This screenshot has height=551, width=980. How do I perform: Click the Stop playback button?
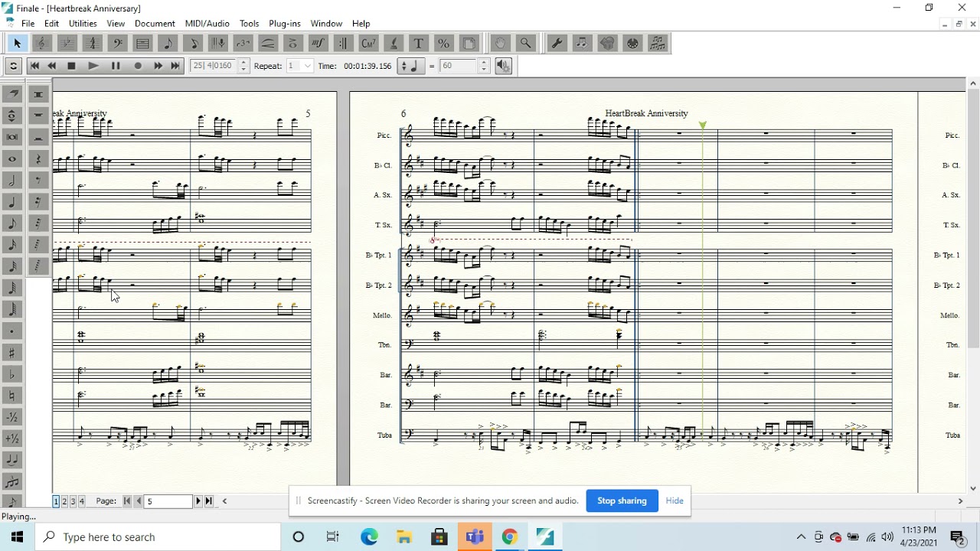click(x=71, y=66)
